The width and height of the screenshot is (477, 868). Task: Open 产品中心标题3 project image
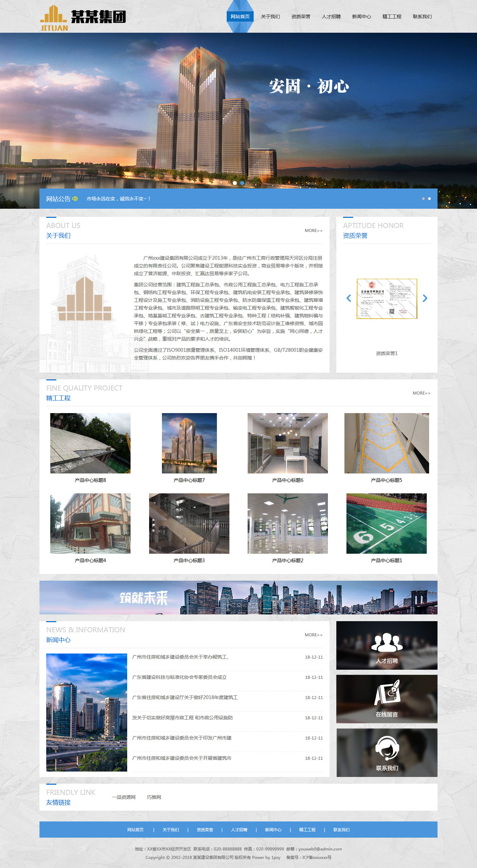(x=189, y=523)
